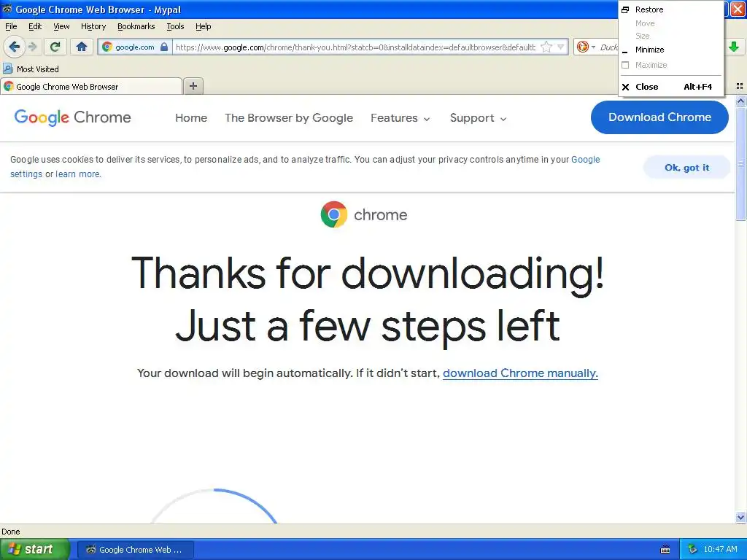This screenshot has height=560, width=747.
Task: Click the Mypal raccoon icon in title bar
Action: (x=7, y=9)
